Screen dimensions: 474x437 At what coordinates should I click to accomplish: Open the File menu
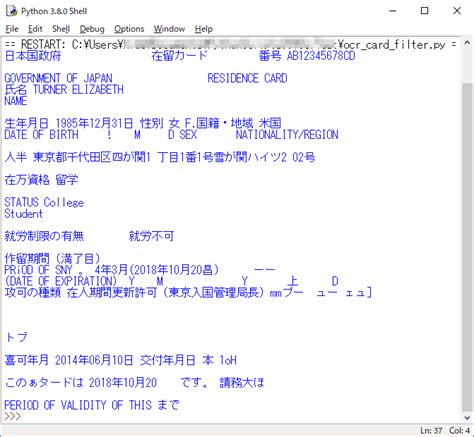12,29
